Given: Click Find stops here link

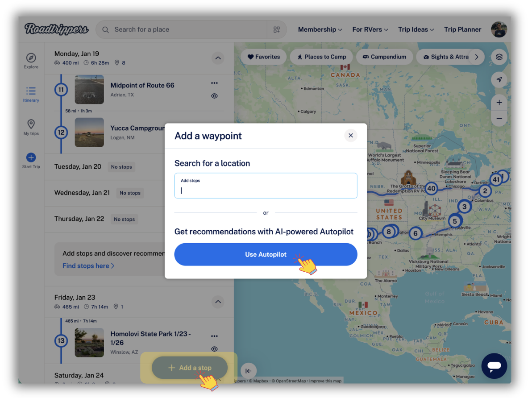Looking at the screenshot, I should click(x=88, y=265).
